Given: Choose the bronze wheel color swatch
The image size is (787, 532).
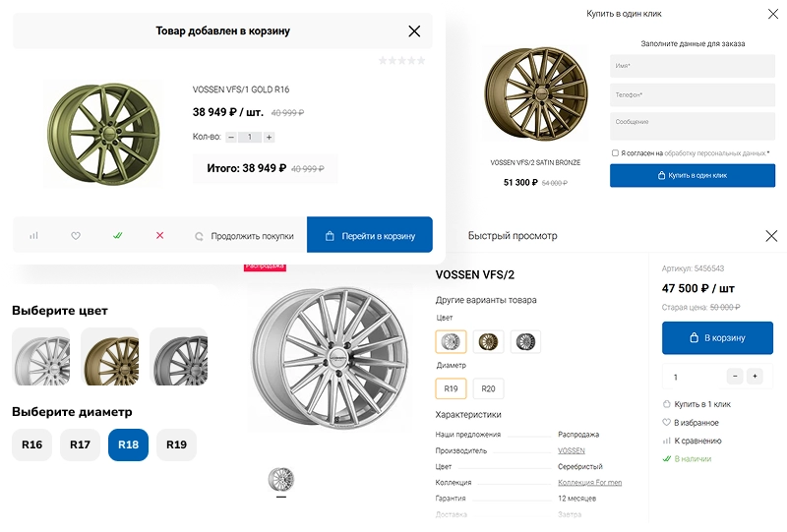Looking at the screenshot, I should click(110, 356).
